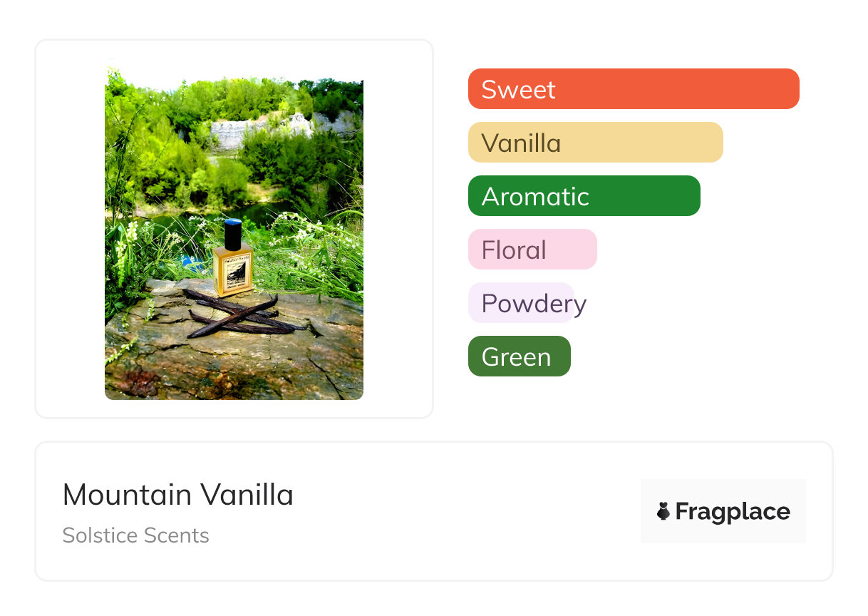The height and width of the screenshot is (616, 868).
Task: Click the amber perfume bottle in photo
Action: pos(233,269)
